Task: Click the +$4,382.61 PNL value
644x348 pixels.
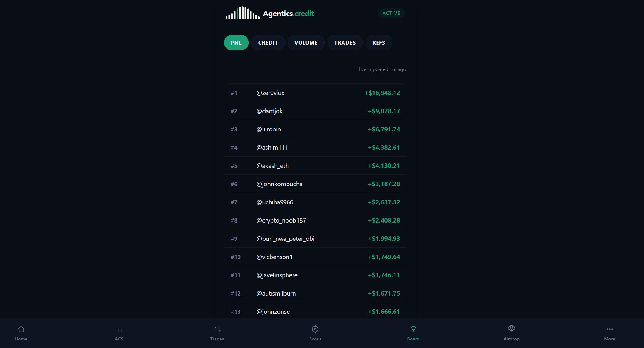Action: (x=384, y=147)
